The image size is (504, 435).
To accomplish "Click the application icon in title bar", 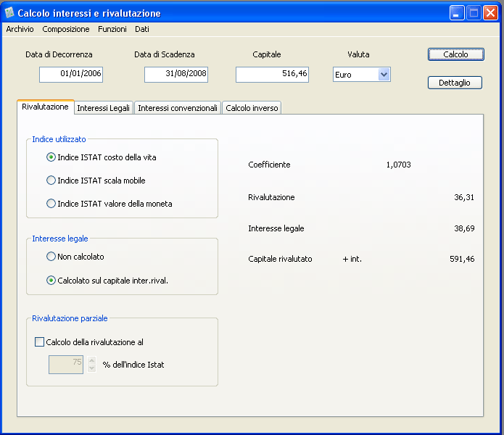I will tap(9, 13).
